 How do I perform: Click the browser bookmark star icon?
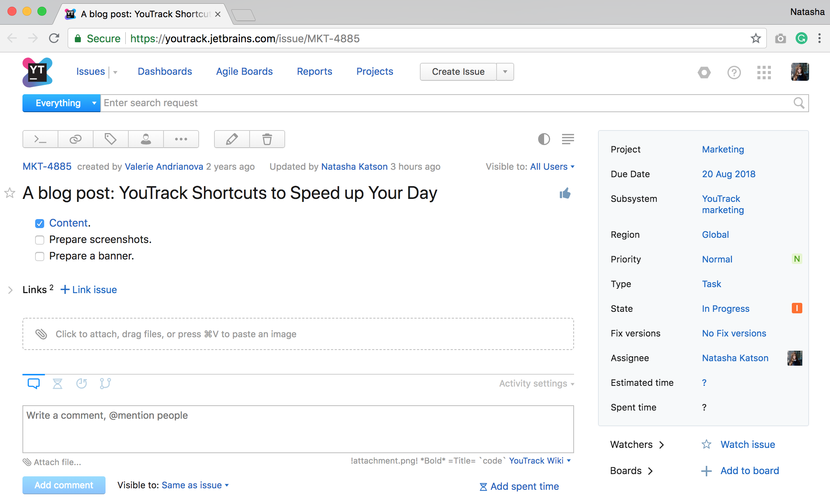point(756,38)
